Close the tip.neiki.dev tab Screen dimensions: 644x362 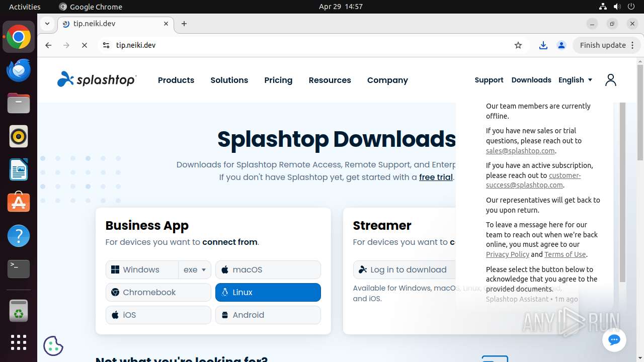pos(166,24)
